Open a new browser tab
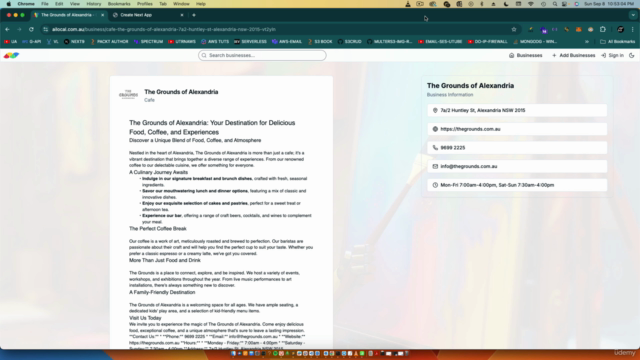This screenshot has height=360, width=640. [x=194, y=15]
